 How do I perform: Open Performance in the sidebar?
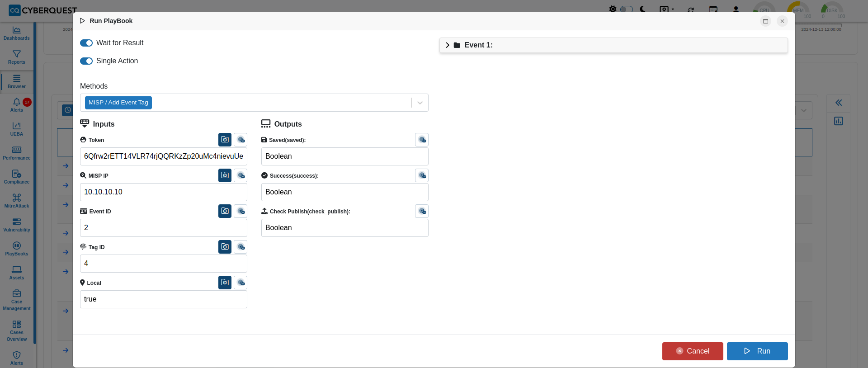click(x=17, y=153)
